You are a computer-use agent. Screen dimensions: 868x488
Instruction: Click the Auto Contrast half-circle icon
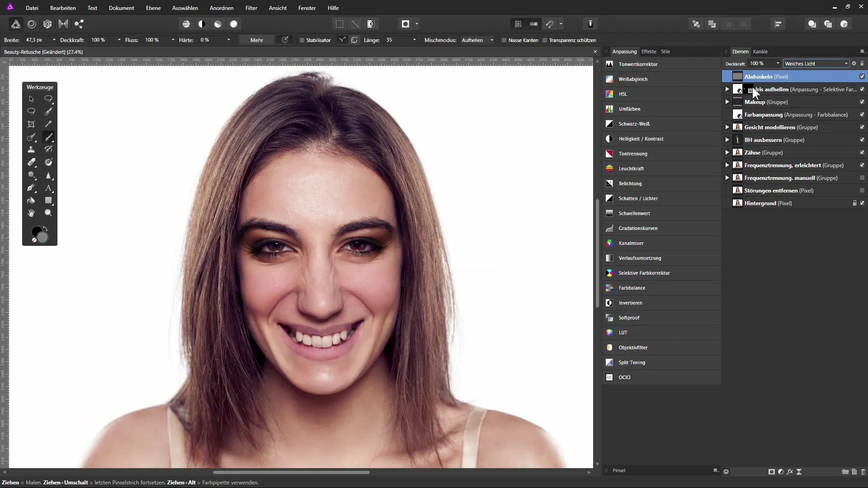coord(202,24)
